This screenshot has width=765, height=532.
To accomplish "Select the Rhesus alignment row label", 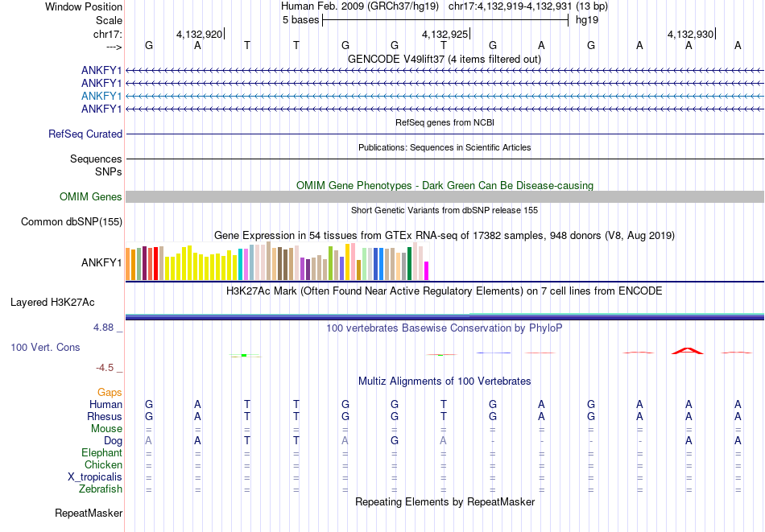I will [105, 416].
